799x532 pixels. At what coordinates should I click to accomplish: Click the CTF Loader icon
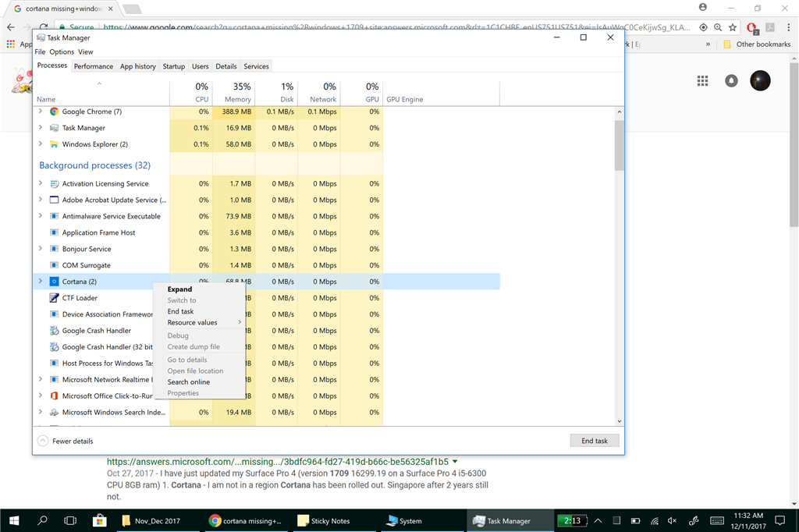[x=54, y=298]
